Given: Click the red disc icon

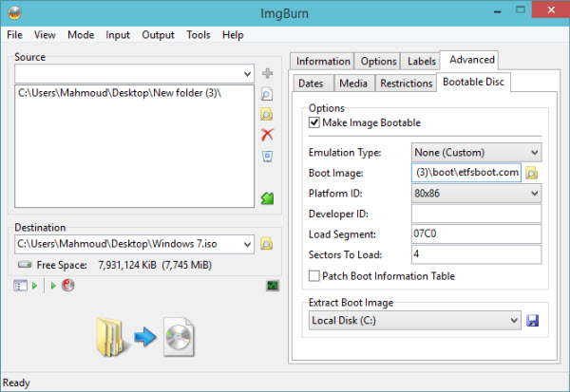Looking at the screenshot, I should pyautogui.click(x=68, y=285).
